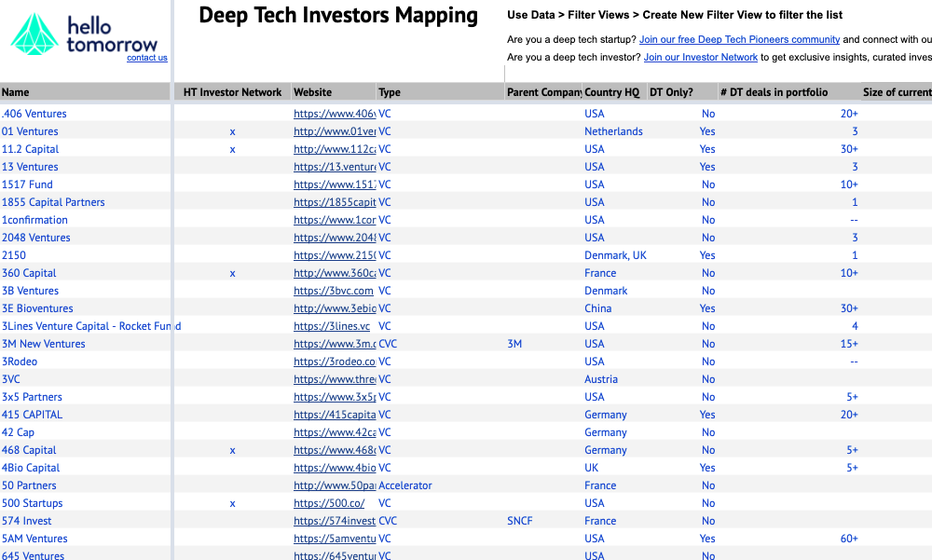Click the 3E Bioventures name cell
932x560 pixels.
point(37,308)
